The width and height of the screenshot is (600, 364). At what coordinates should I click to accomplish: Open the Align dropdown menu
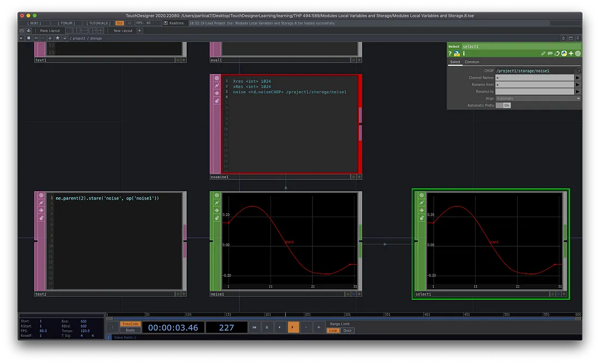click(x=538, y=99)
